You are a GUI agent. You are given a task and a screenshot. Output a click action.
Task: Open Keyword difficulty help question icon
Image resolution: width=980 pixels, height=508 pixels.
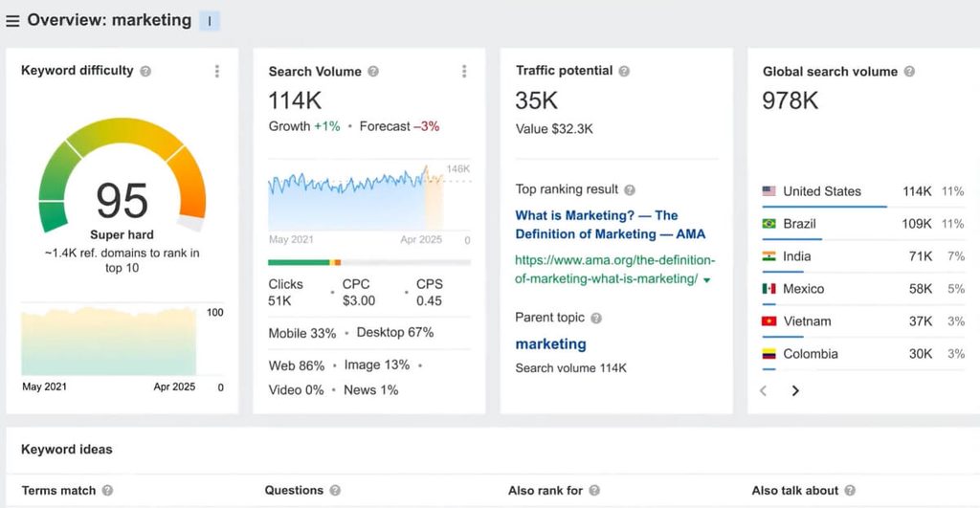tap(145, 71)
